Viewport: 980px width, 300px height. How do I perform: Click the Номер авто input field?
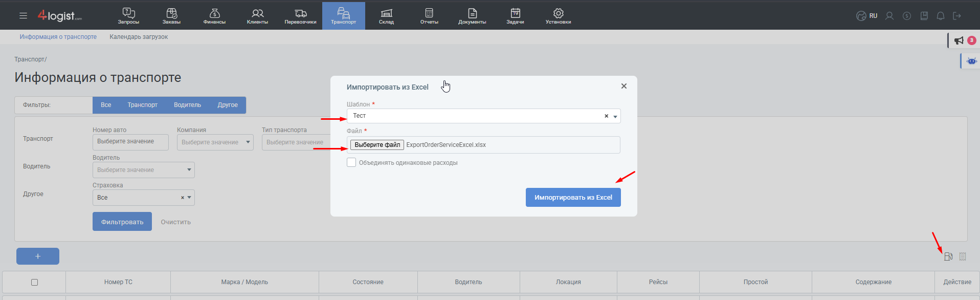pos(130,142)
